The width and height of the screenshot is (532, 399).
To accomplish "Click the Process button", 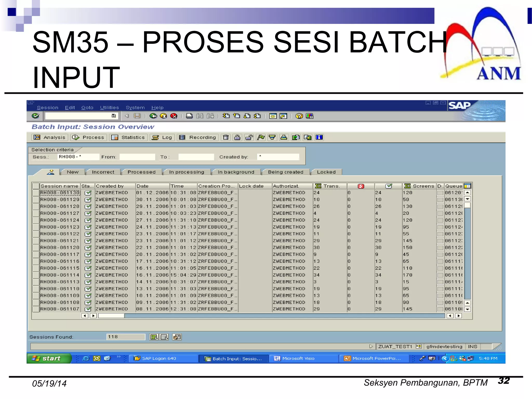I will 88,137.
